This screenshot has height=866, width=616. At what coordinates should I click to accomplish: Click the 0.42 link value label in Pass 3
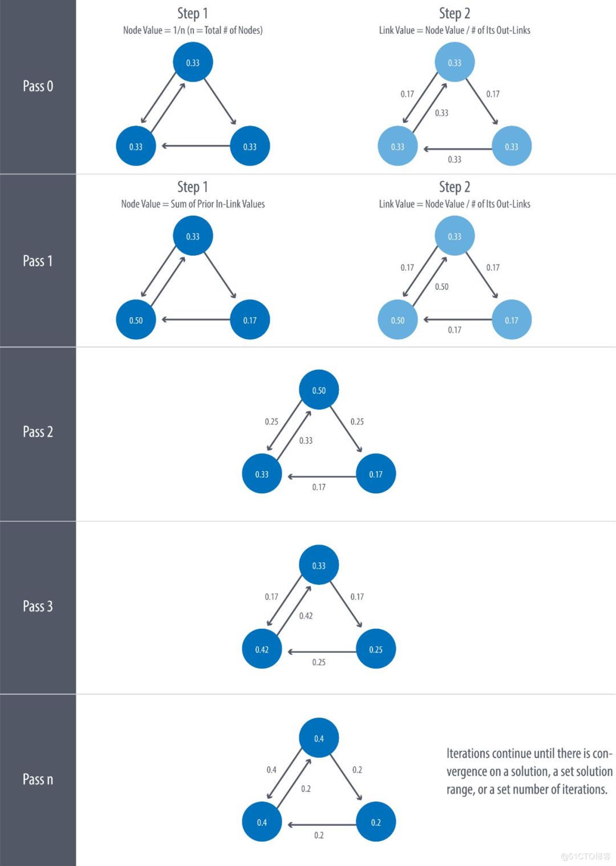click(x=306, y=616)
